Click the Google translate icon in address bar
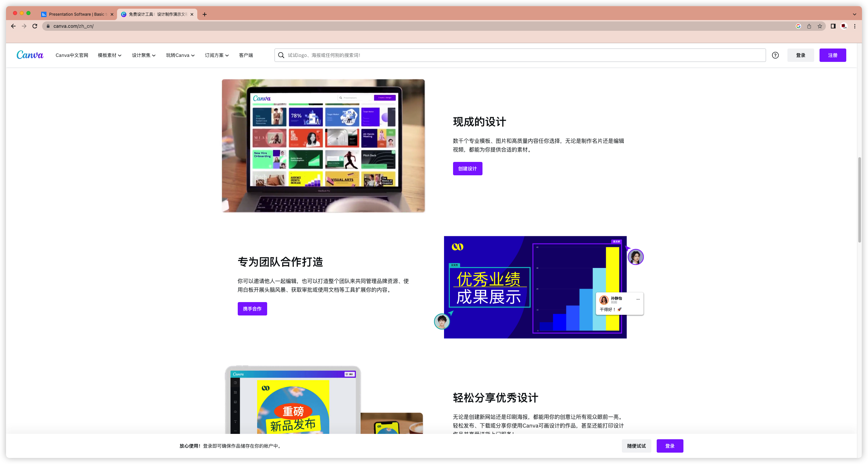The height and width of the screenshot is (464, 868). (798, 26)
